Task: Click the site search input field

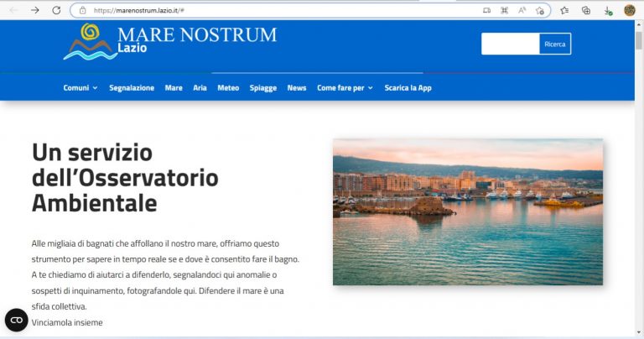Action: pos(511,44)
